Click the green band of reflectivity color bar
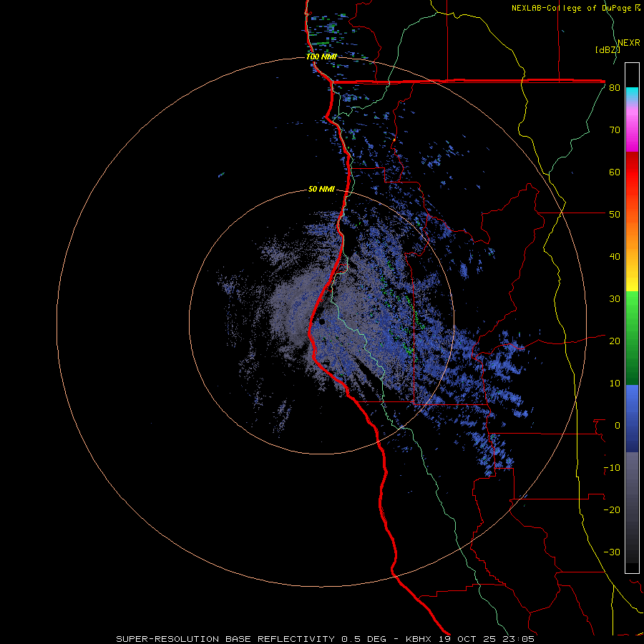The height and width of the screenshot is (644, 644). [632, 338]
